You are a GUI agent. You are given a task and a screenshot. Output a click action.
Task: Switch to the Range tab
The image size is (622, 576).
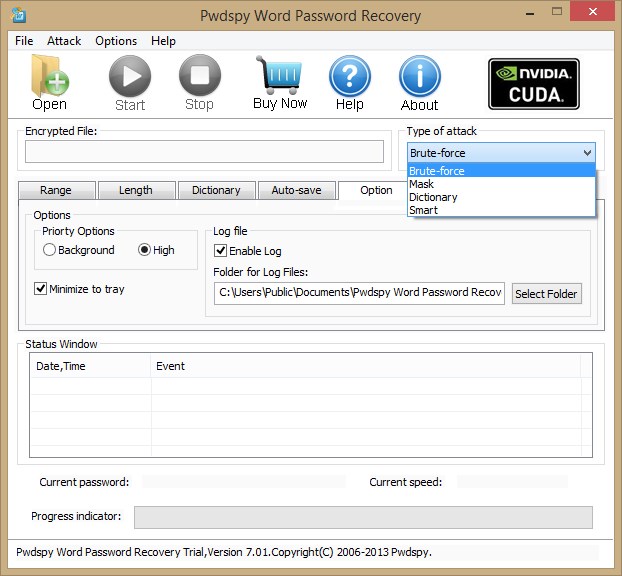57,190
